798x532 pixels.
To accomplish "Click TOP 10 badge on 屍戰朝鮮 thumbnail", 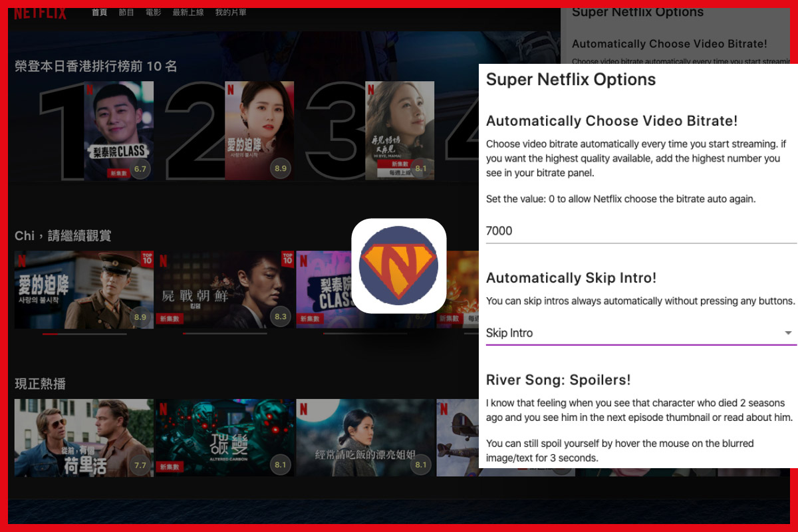I will point(288,259).
